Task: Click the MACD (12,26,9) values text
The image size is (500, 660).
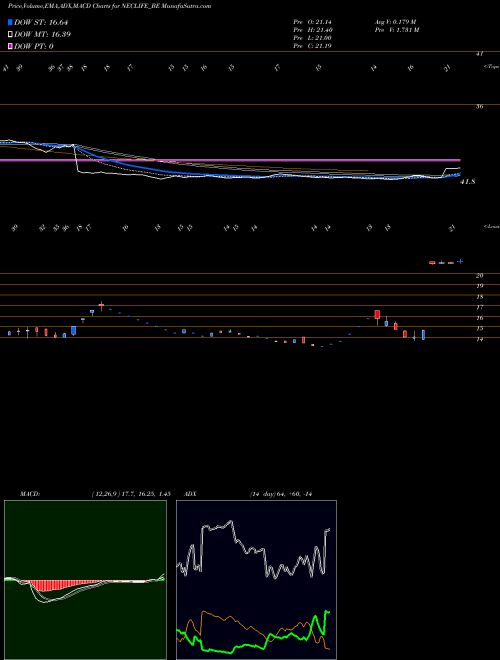Action: (131, 494)
